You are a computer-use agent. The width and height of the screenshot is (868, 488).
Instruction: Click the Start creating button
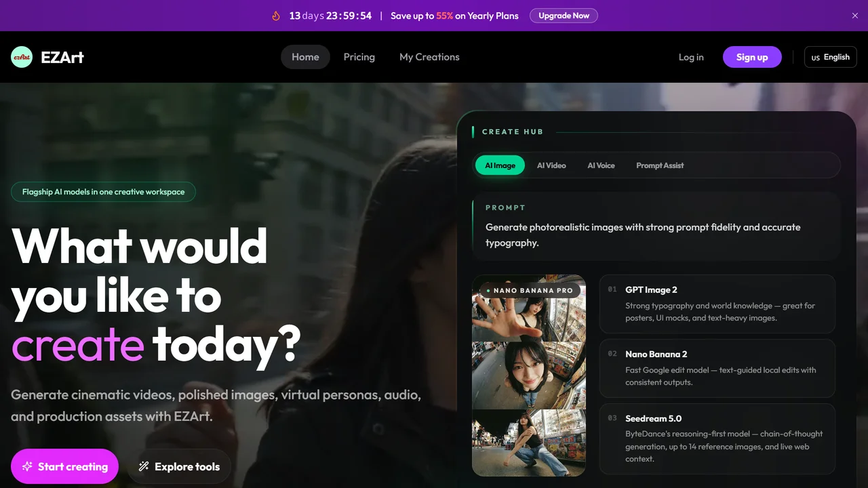coord(64,466)
